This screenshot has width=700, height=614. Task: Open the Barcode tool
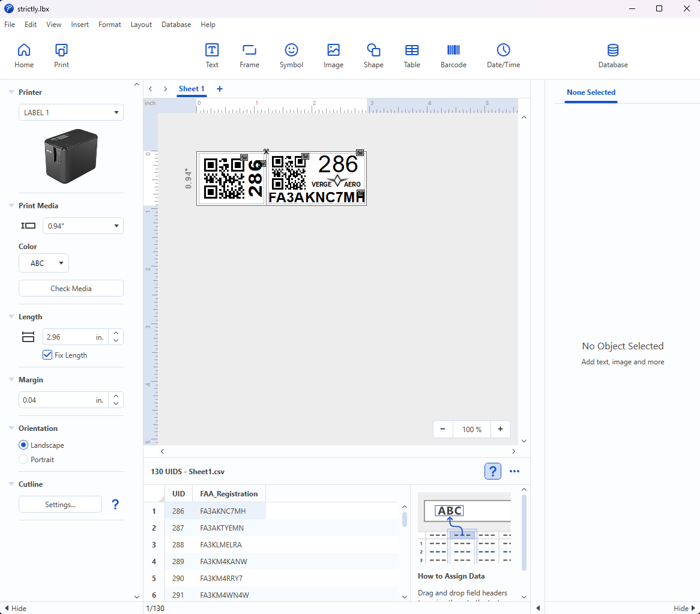453,56
